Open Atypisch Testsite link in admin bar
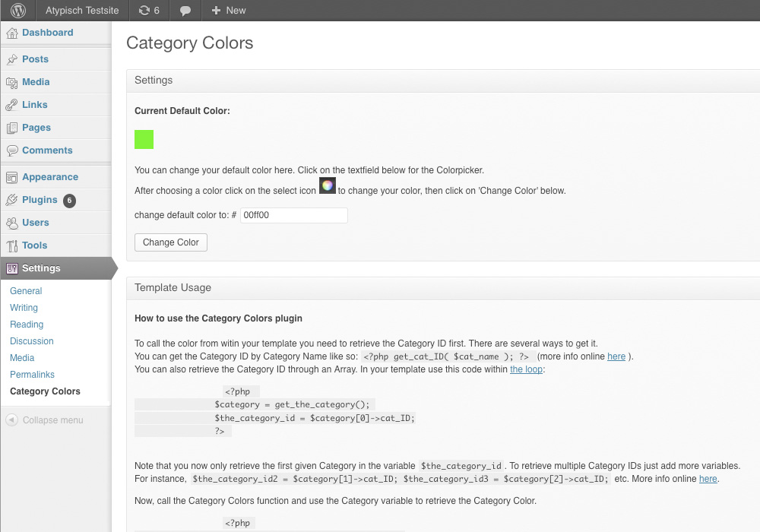Viewport: 760px width, 532px height. [82, 10]
